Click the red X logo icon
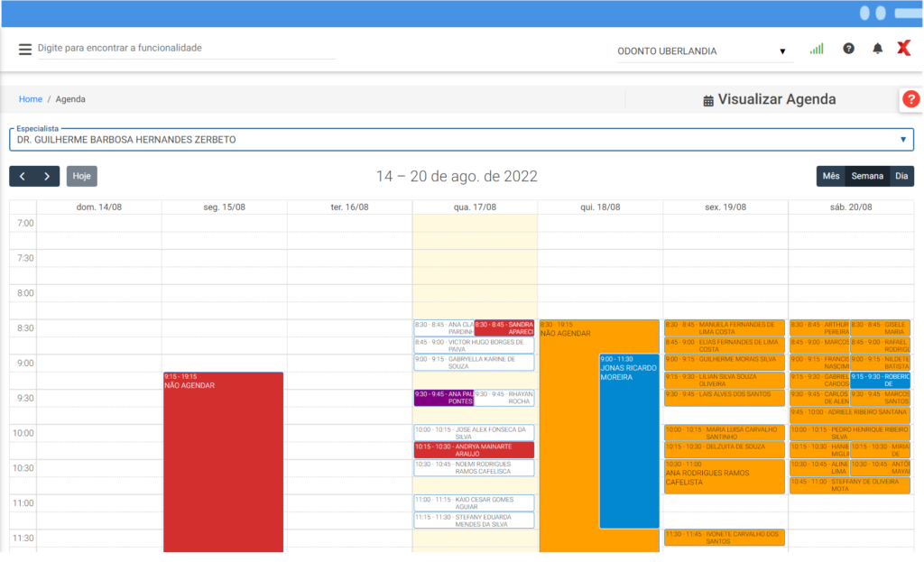Image resolution: width=924 pixels, height=562 pixels. coord(903,49)
